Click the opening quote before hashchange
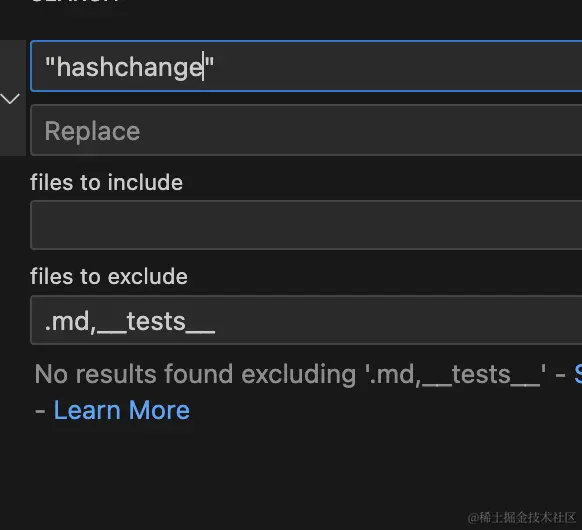This screenshot has height=530, width=582. [x=50, y=62]
